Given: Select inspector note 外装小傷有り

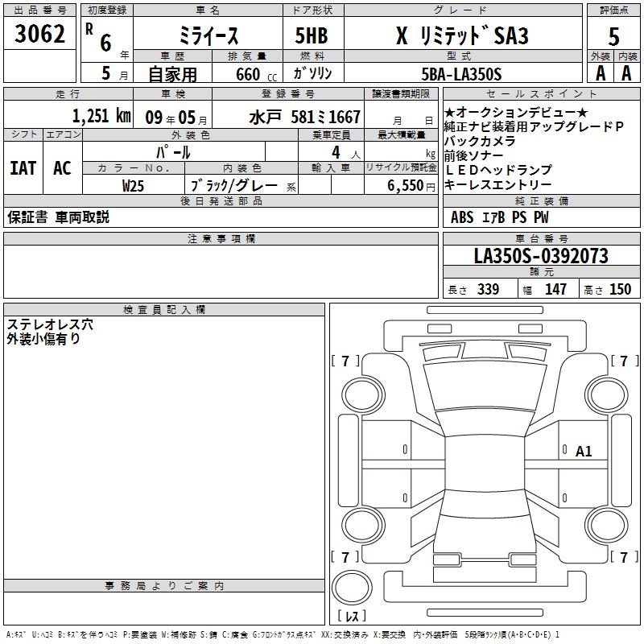Looking at the screenshot, I should click(x=43, y=339).
